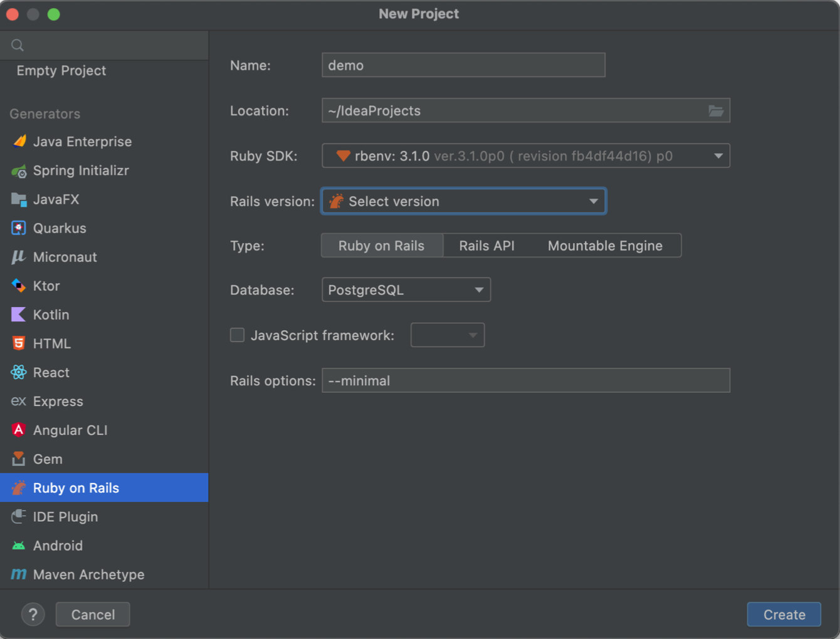Viewport: 840px width, 639px height.
Task: Click the Quarkus generator icon
Action: (19, 228)
